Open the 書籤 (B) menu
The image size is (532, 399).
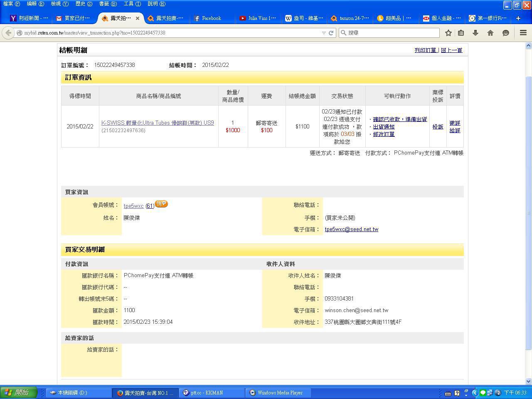point(108,4)
